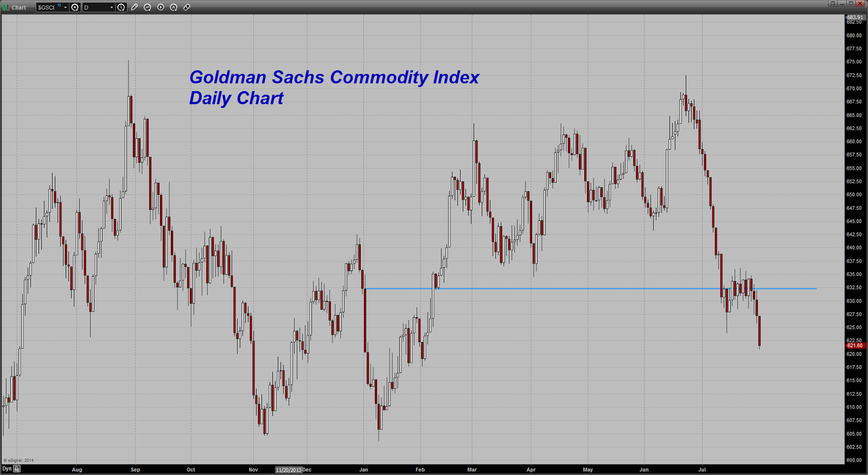Click the Daily Chart annotation text
868x475 pixels.
(x=236, y=98)
